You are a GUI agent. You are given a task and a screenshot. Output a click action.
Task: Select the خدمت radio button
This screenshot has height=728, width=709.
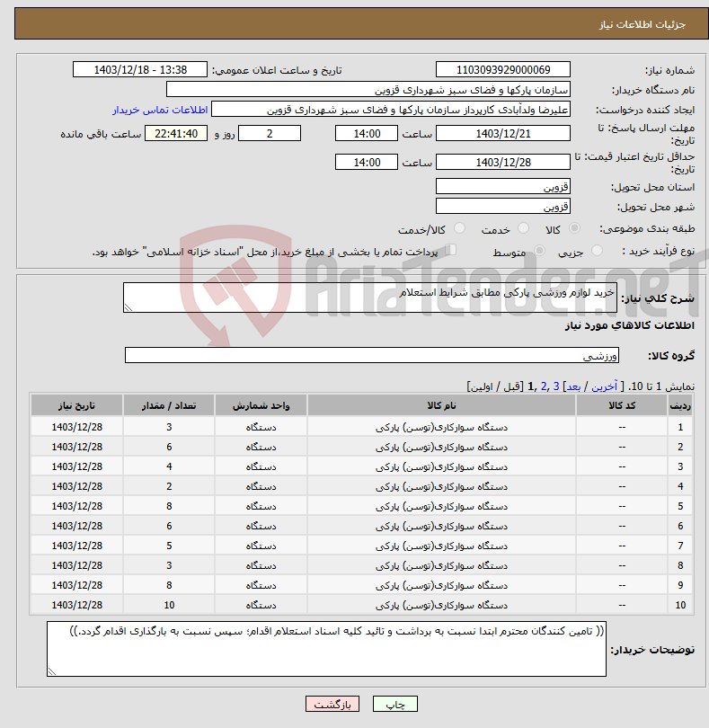click(523, 228)
